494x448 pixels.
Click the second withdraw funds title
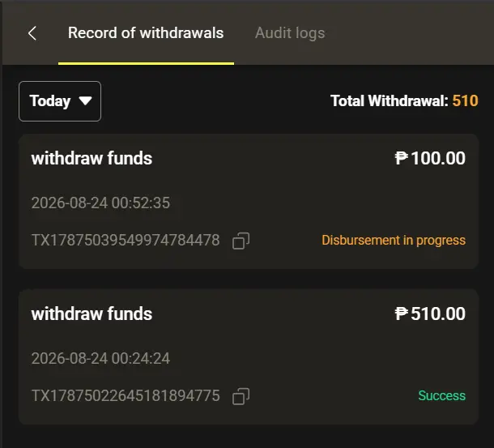[x=92, y=314]
